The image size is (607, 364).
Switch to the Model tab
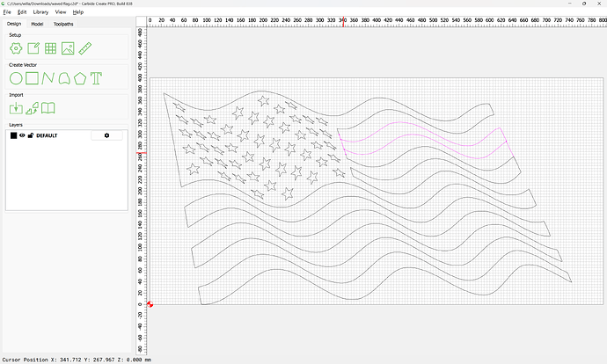tap(37, 24)
